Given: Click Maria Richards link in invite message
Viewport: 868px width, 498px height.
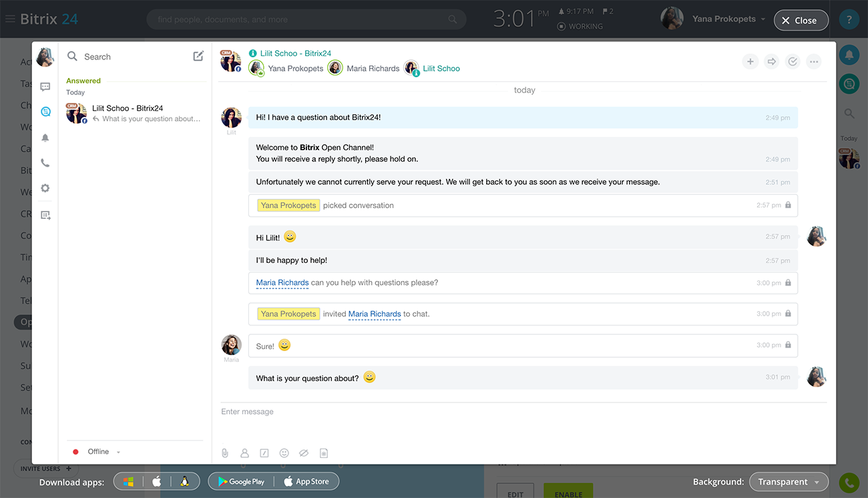Looking at the screenshot, I should click(375, 314).
